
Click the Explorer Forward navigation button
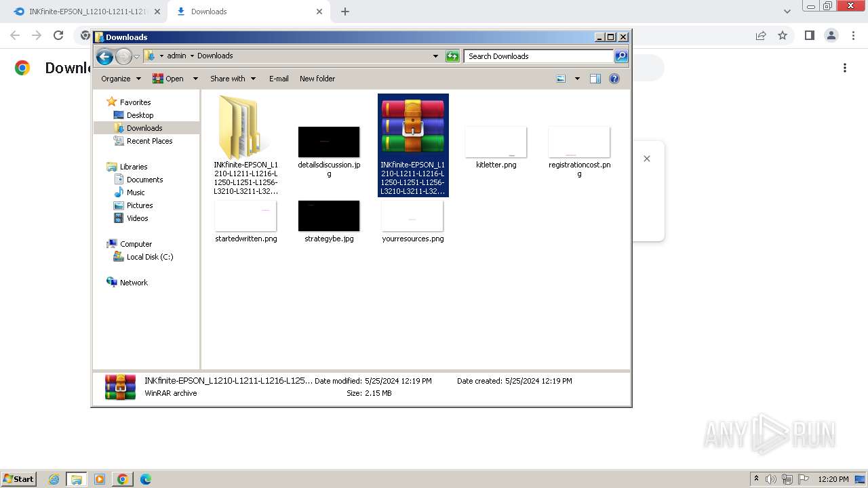123,56
